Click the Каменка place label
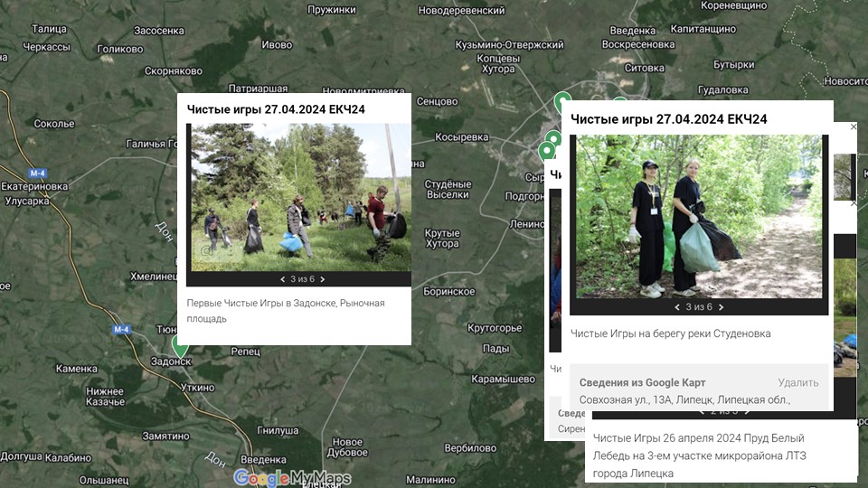The width and height of the screenshot is (868, 488). (76, 369)
